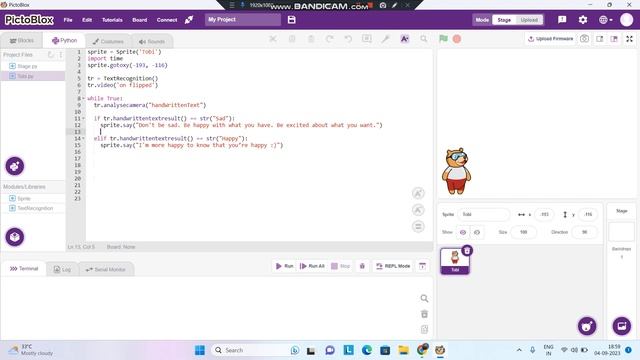The image size is (640, 360).
Task: Click the rocket icon next to Connect
Action: [x=189, y=20]
